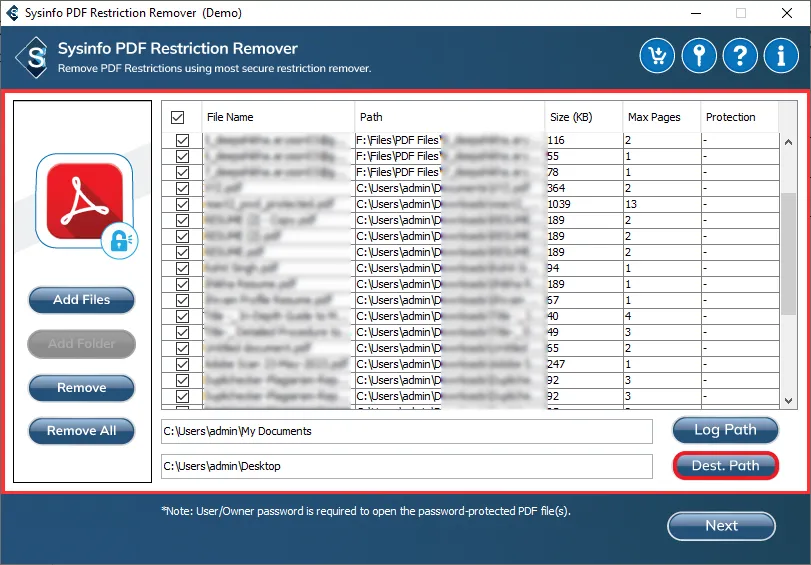Screen dimensions: 811x565
Task: Click the PDF unlock image in left panel
Action: coord(86,205)
